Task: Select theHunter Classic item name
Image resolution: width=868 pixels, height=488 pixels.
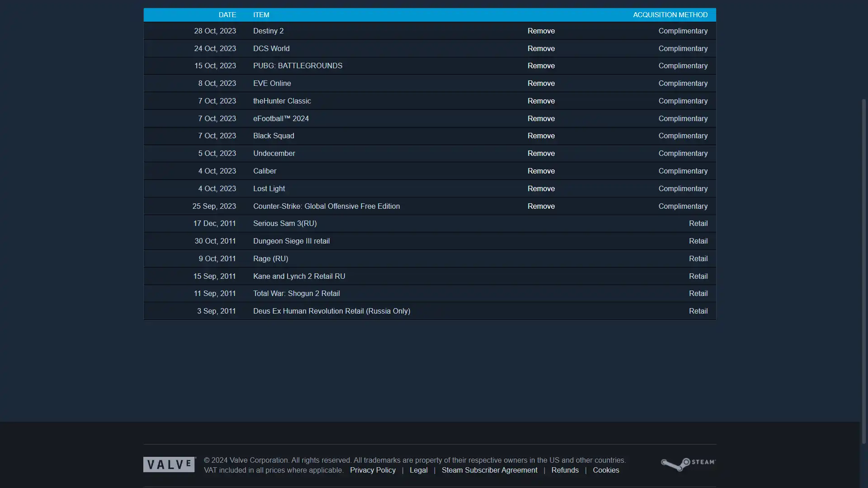Action: click(x=282, y=101)
